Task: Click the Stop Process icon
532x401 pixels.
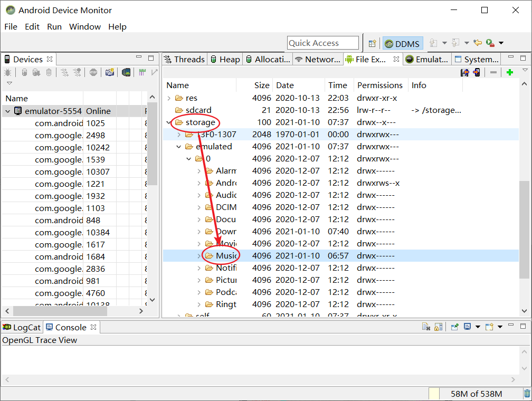Action: click(x=93, y=72)
